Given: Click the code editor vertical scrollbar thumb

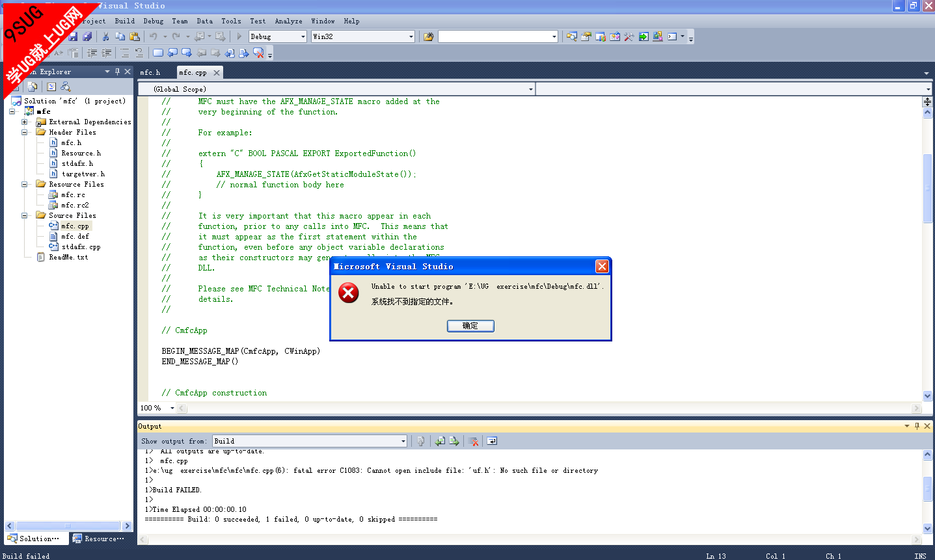Looking at the screenshot, I should click(927, 189).
